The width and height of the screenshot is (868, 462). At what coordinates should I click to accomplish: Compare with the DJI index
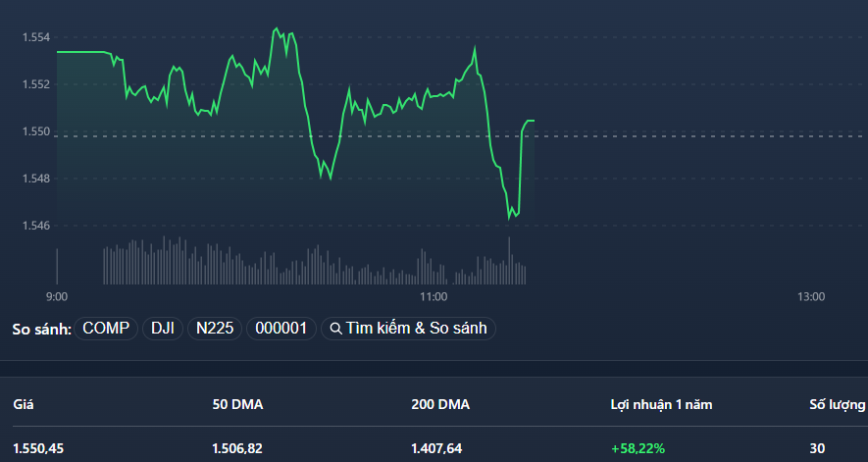[x=162, y=329]
